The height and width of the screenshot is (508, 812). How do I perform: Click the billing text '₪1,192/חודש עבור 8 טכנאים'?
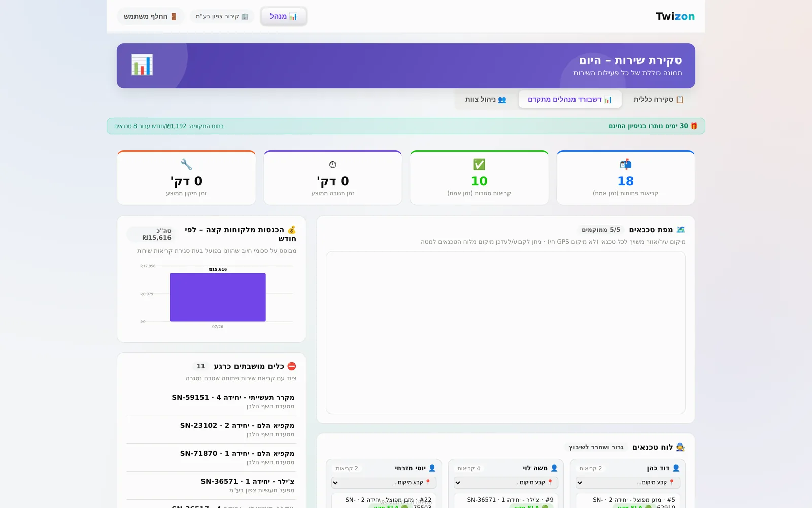(150, 126)
